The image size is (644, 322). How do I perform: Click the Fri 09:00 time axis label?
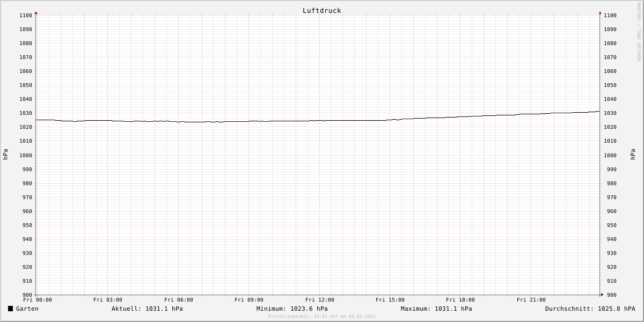click(x=249, y=300)
